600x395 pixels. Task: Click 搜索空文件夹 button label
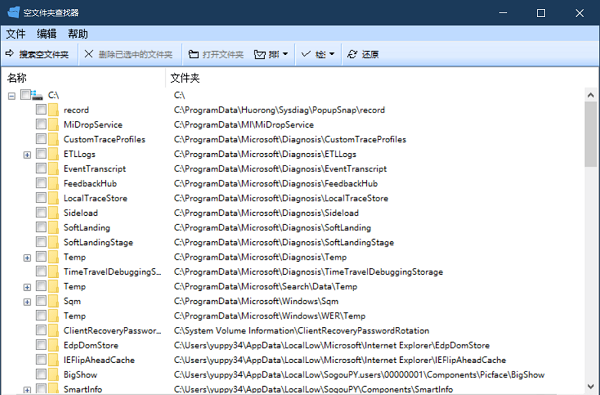[44, 54]
